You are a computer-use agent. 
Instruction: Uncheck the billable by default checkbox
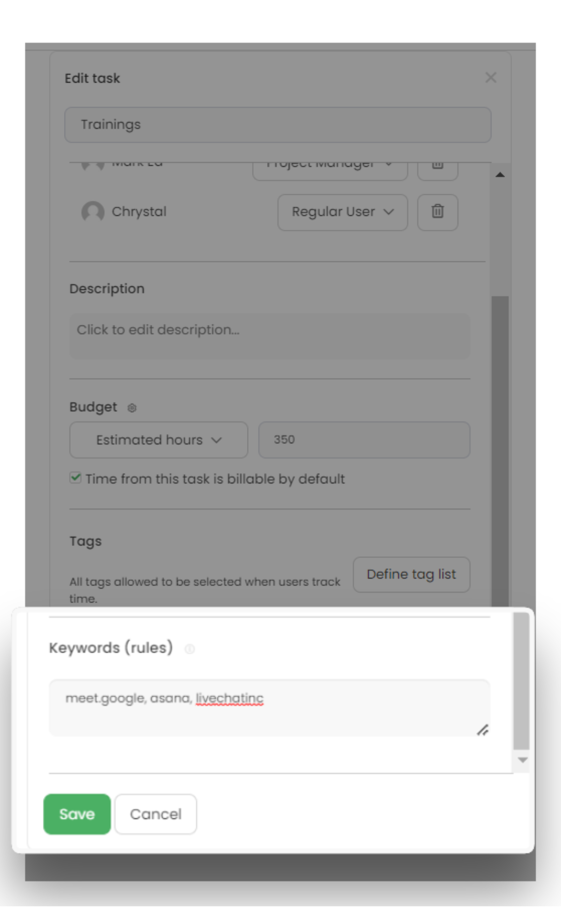pyautogui.click(x=75, y=478)
